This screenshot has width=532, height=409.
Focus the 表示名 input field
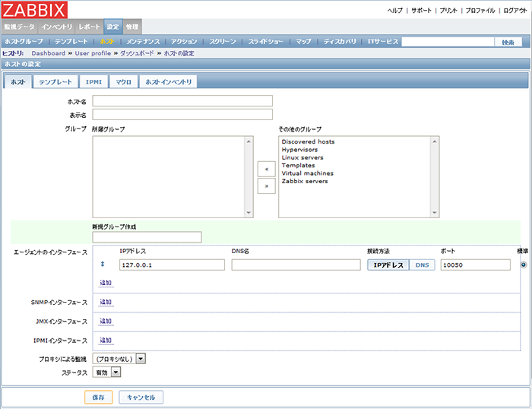tap(182, 114)
